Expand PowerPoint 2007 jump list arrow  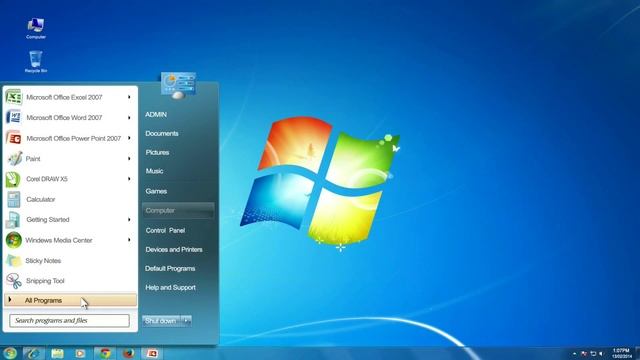(129, 138)
